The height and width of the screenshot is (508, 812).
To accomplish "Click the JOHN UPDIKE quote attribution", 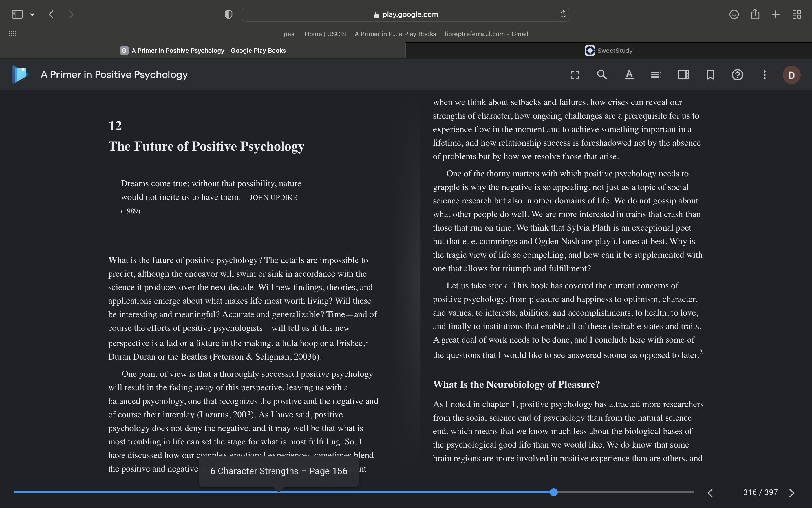I will point(273,198).
